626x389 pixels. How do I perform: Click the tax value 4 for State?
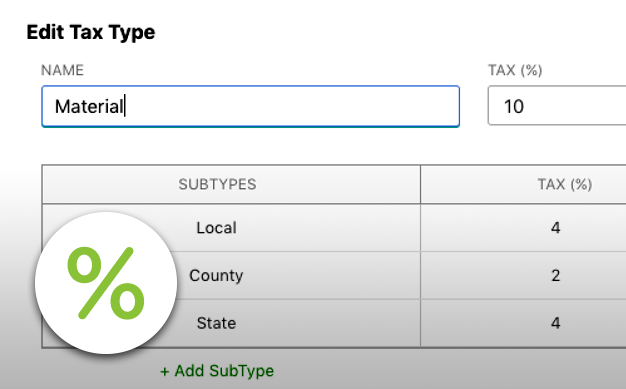[555, 323]
